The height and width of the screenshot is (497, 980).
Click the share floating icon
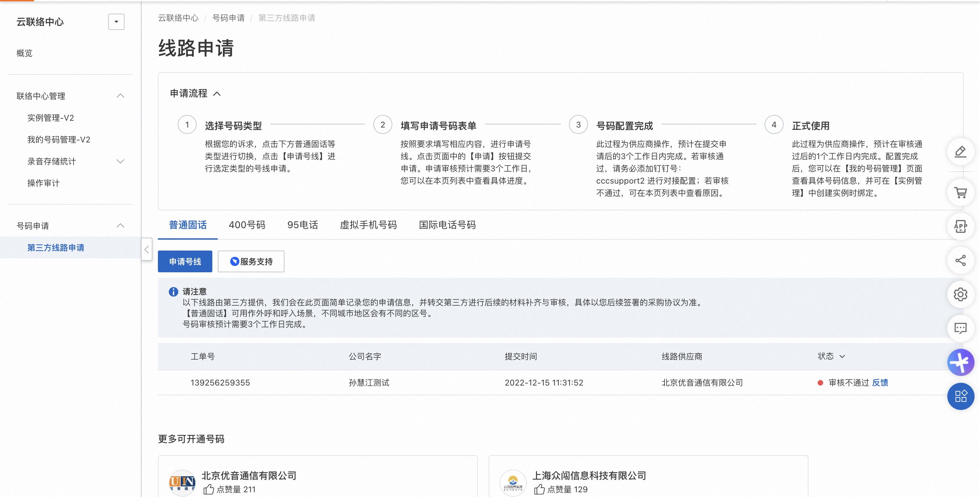click(960, 260)
